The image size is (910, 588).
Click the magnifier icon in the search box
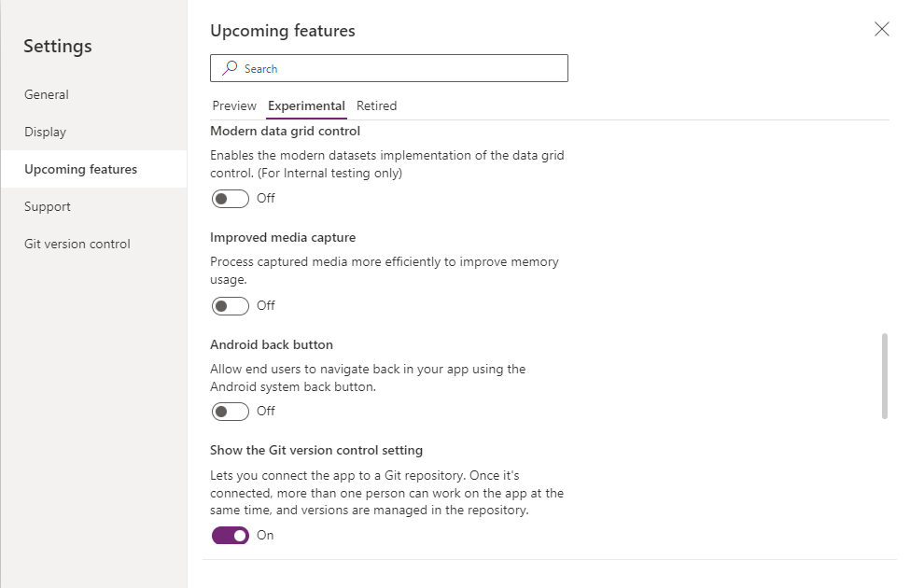click(x=229, y=68)
